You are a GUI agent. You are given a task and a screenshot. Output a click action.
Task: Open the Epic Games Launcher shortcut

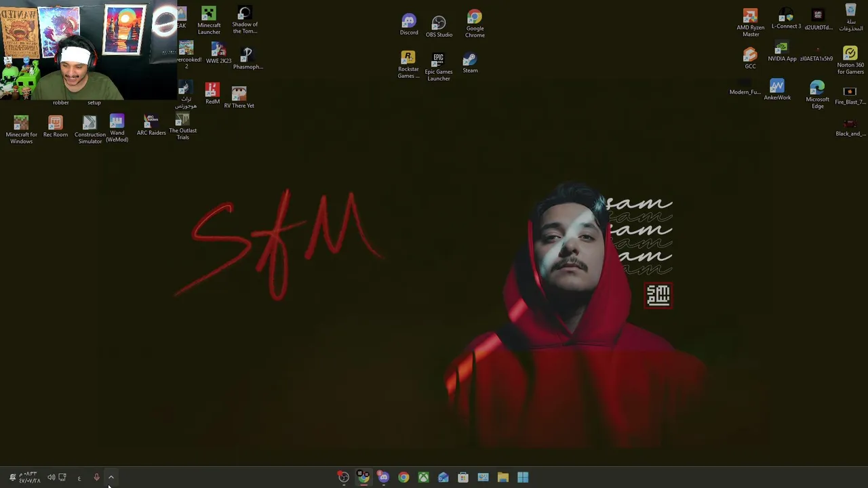[438, 67]
